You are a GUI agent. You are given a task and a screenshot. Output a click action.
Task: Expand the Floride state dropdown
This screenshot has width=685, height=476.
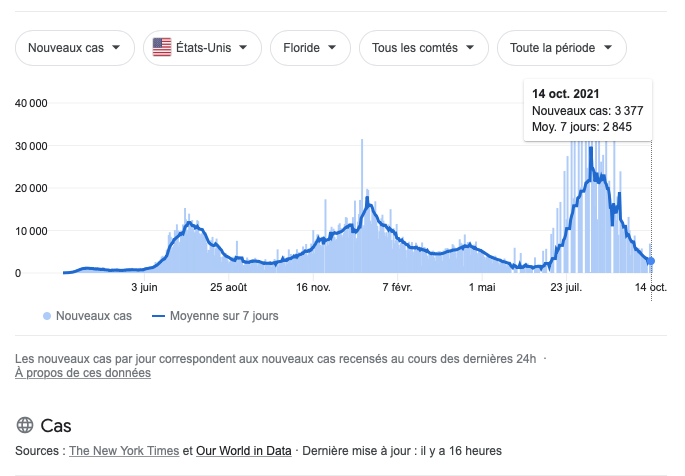310,47
